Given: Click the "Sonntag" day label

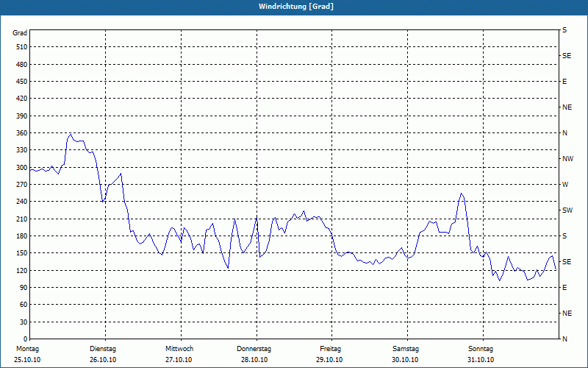Looking at the screenshot, I should coord(481,349).
